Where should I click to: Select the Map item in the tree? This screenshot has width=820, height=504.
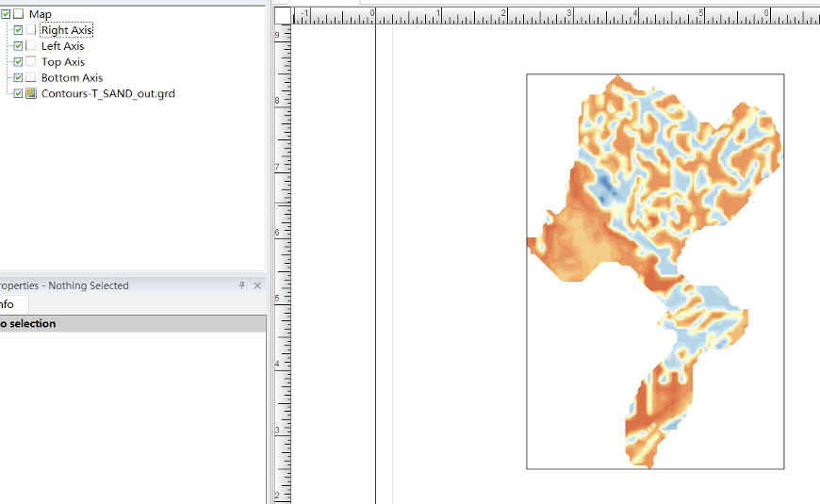41,14
